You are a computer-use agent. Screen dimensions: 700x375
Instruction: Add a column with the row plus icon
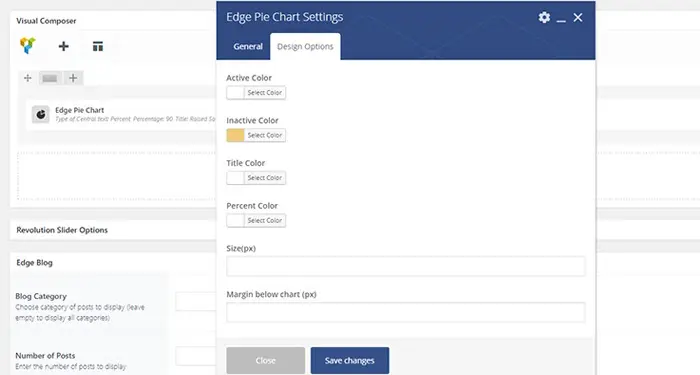click(x=73, y=78)
